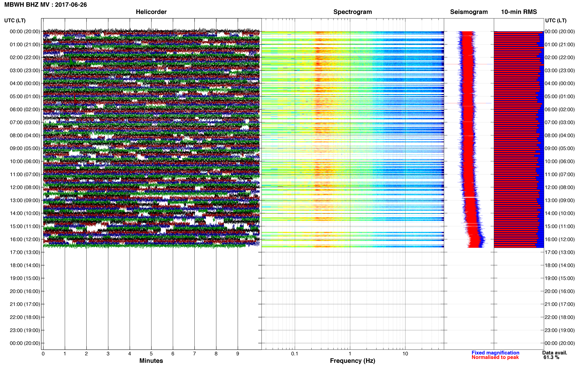Click the '8' tick on the Minutes axis

click(216, 354)
